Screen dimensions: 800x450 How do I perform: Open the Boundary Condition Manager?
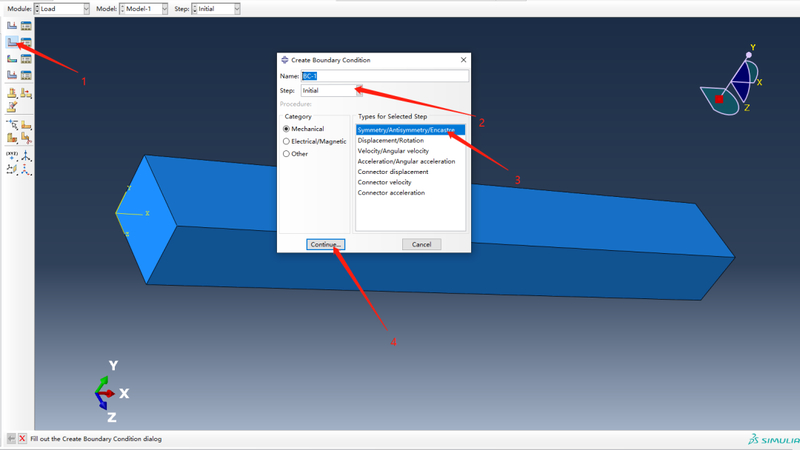26,42
